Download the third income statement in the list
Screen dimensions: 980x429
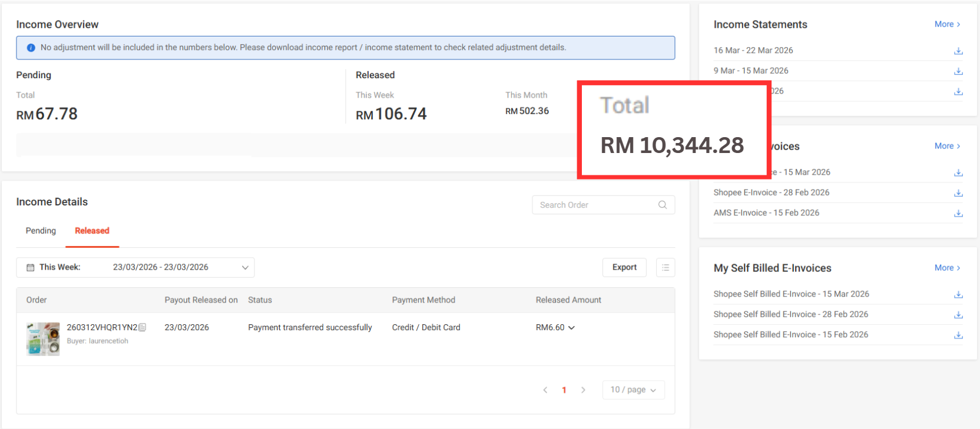coord(958,91)
